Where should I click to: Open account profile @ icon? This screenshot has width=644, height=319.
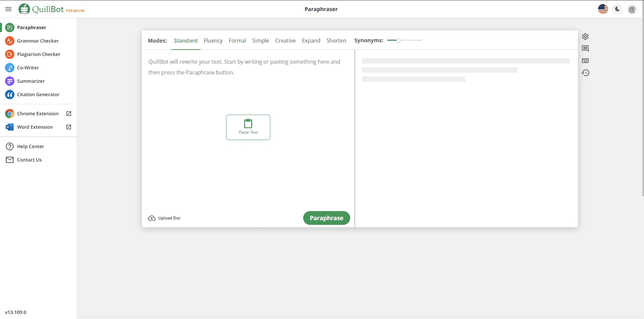pos(632,9)
